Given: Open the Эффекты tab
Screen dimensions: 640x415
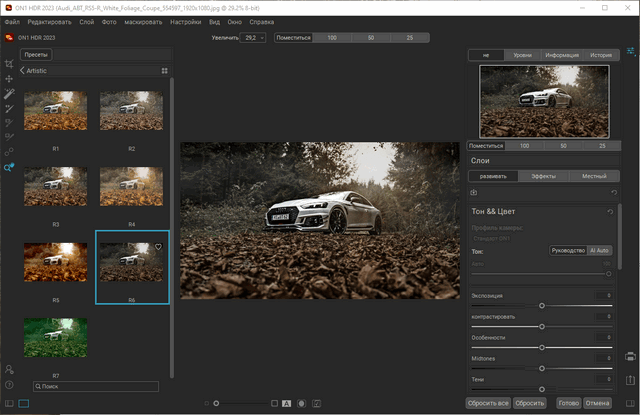Looking at the screenshot, I should point(543,176).
